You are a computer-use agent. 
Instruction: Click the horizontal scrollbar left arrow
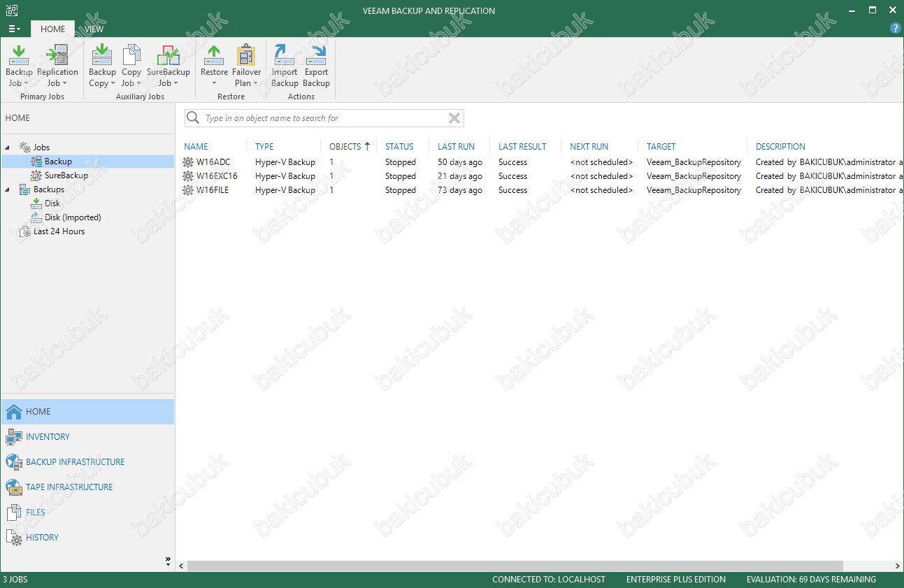click(181, 566)
